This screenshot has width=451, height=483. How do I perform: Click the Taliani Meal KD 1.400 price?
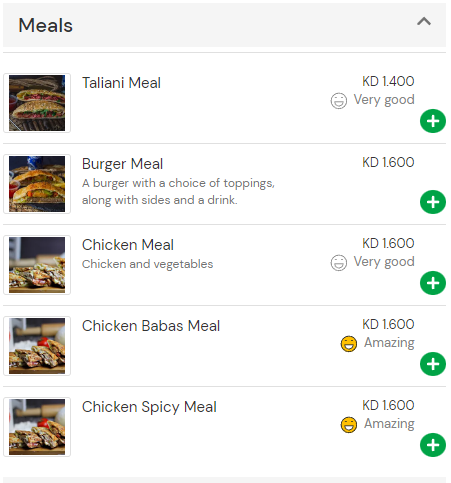(x=388, y=81)
